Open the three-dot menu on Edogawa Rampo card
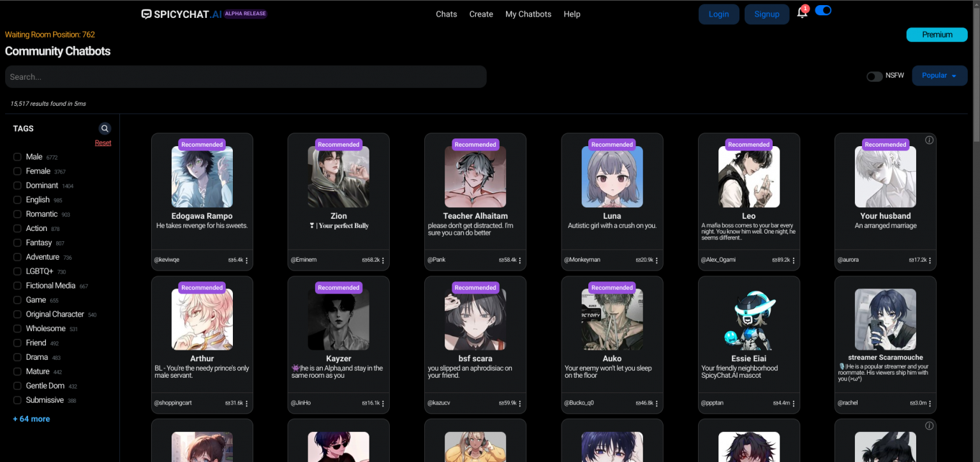The image size is (980, 462). [247, 260]
